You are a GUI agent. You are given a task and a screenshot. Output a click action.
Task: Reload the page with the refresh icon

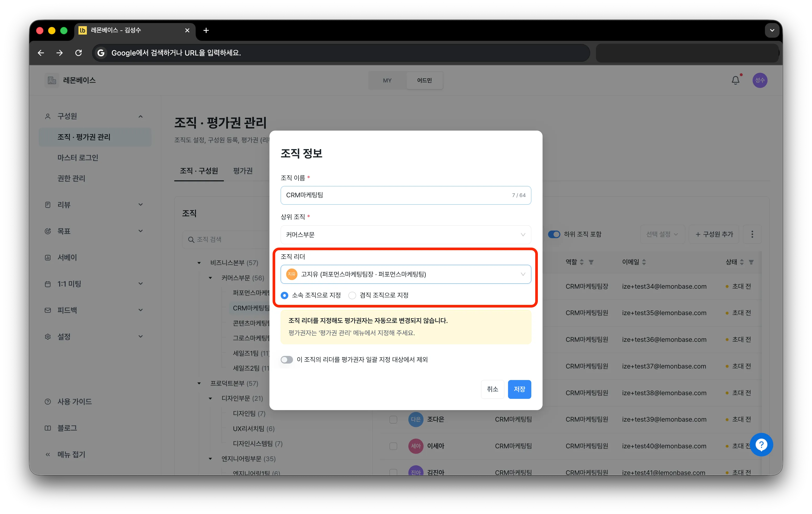tap(78, 53)
